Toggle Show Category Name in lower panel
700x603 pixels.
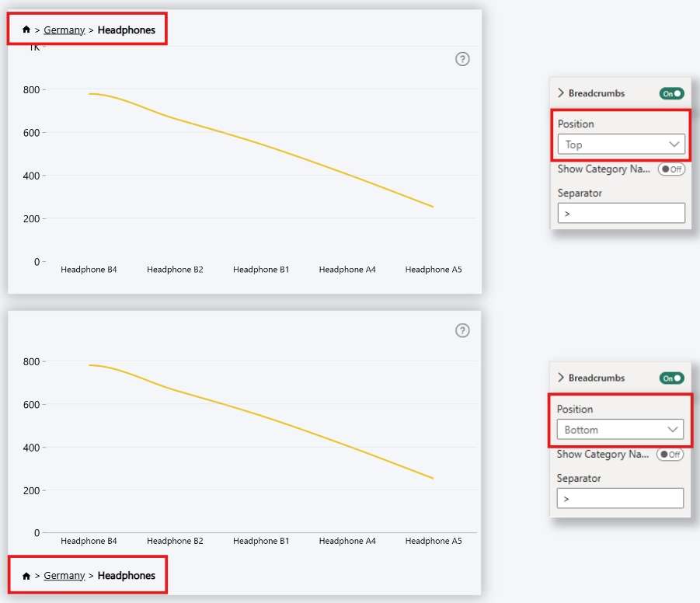pyautogui.click(x=670, y=455)
